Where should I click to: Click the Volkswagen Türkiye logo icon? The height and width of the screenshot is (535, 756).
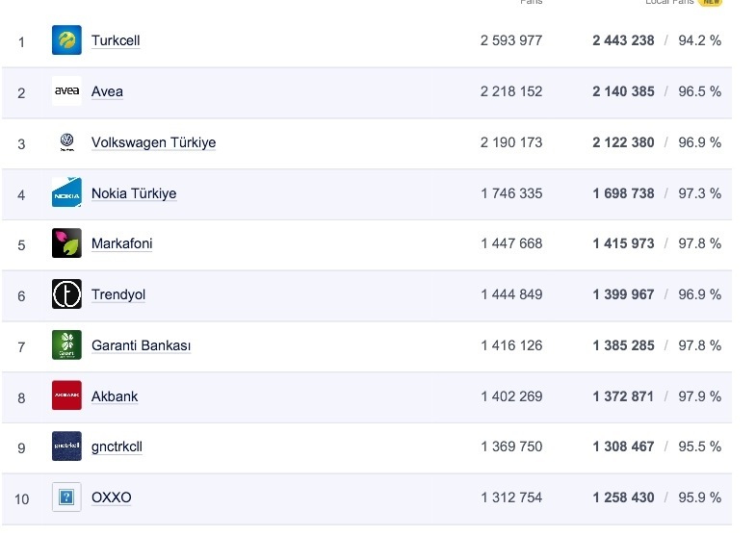point(66,142)
